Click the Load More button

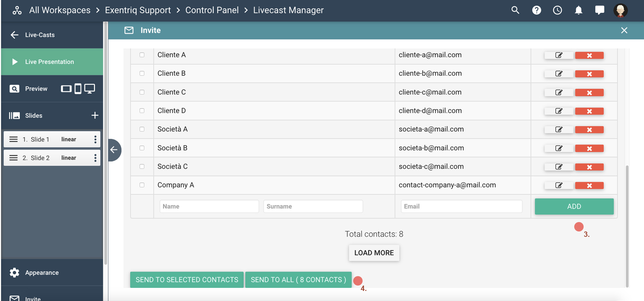click(374, 253)
